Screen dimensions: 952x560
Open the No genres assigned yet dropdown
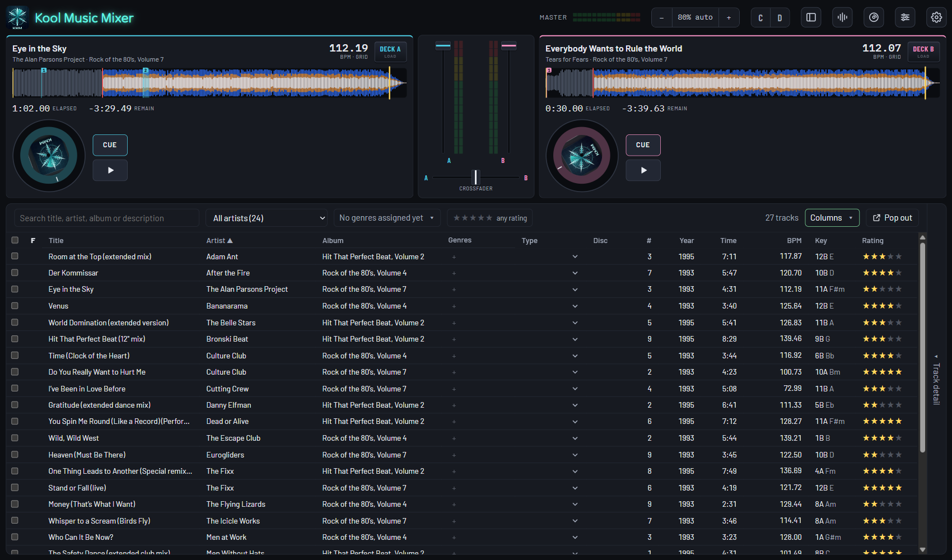coord(386,218)
